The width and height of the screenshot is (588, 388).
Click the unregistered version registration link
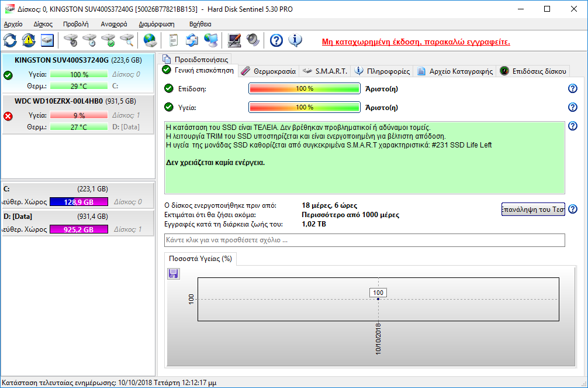(416, 42)
